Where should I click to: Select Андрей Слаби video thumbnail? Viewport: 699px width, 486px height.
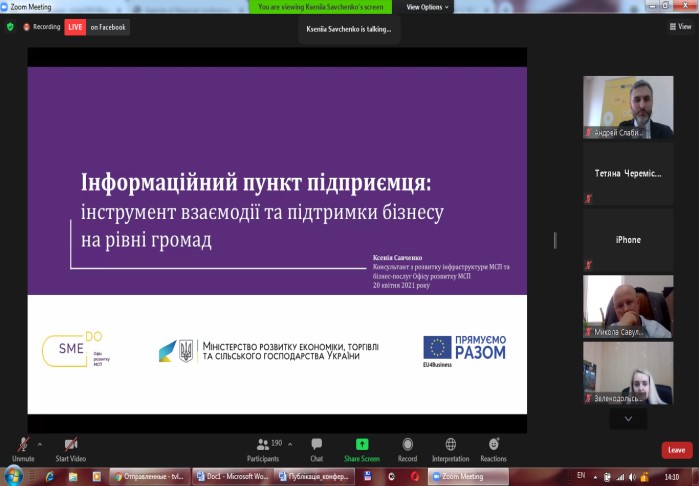coord(628,107)
